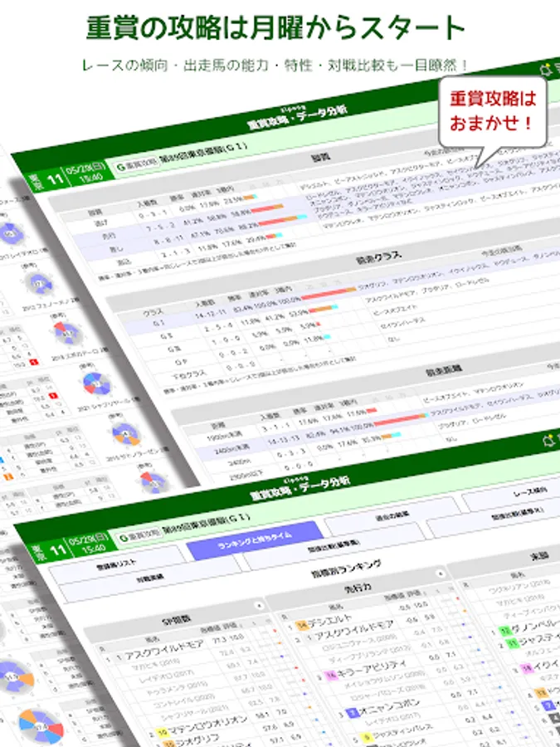Tap the notification bell in the upper analysis screen
Viewport: 560px width, 747px height.
546,69
